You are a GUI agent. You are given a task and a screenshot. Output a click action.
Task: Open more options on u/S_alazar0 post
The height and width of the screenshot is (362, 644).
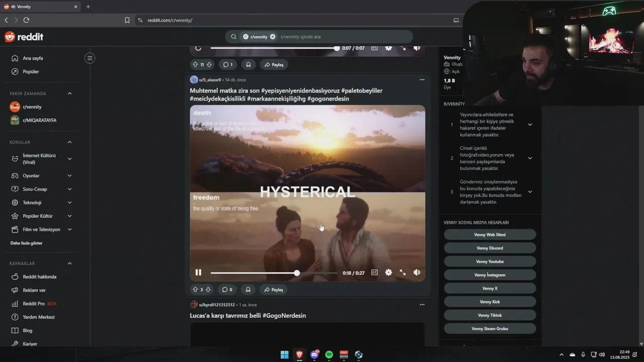tap(422, 79)
